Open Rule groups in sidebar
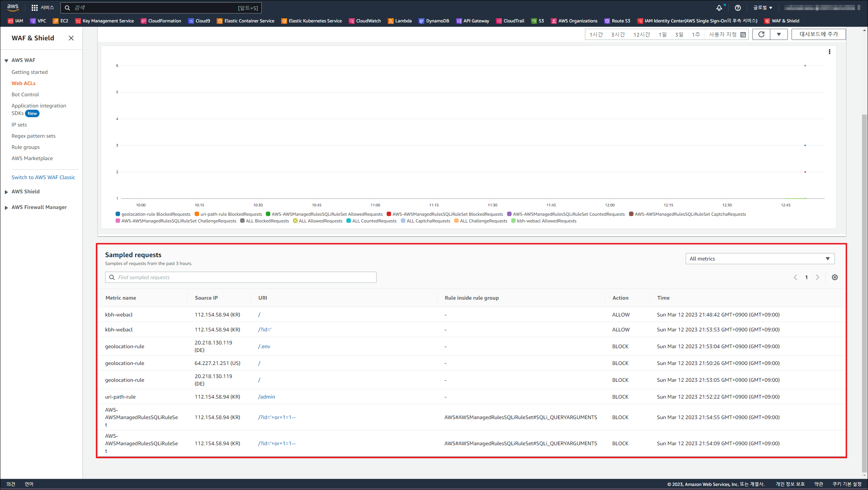868x490 pixels. (x=25, y=147)
